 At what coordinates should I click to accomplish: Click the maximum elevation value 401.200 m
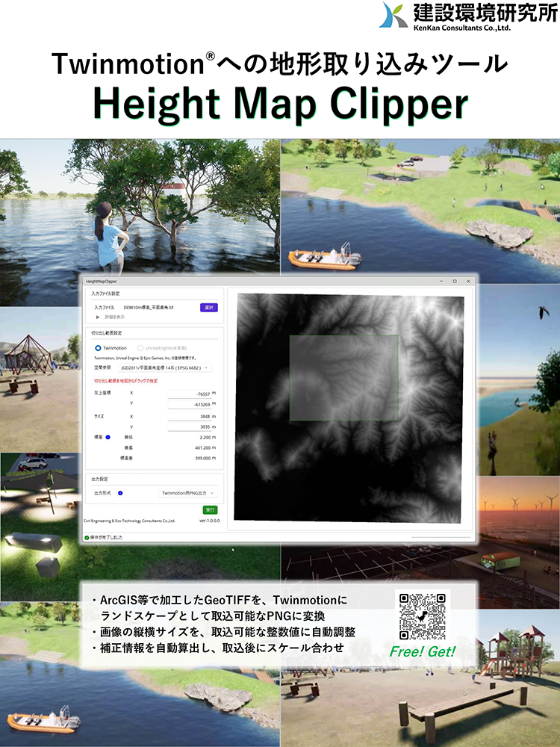[x=205, y=447]
